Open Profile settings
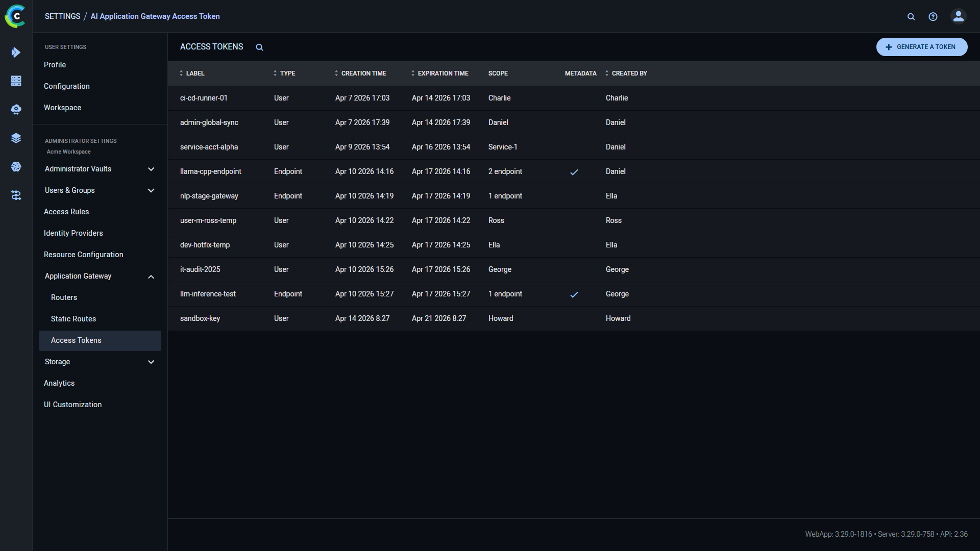Image resolution: width=980 pixels, height=551 pixels. pyautogui.click(x=55, y=65)
